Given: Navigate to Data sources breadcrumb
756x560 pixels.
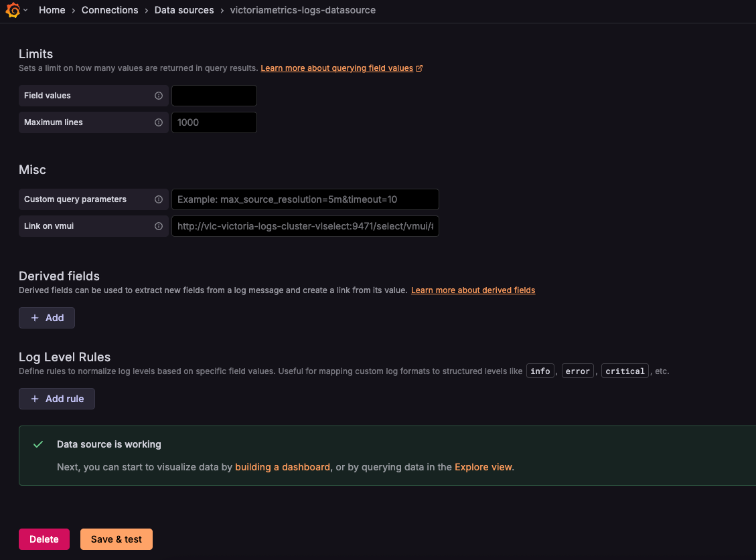Looking at the screenshot, I should pyautogui.click(x=184, y=11).
